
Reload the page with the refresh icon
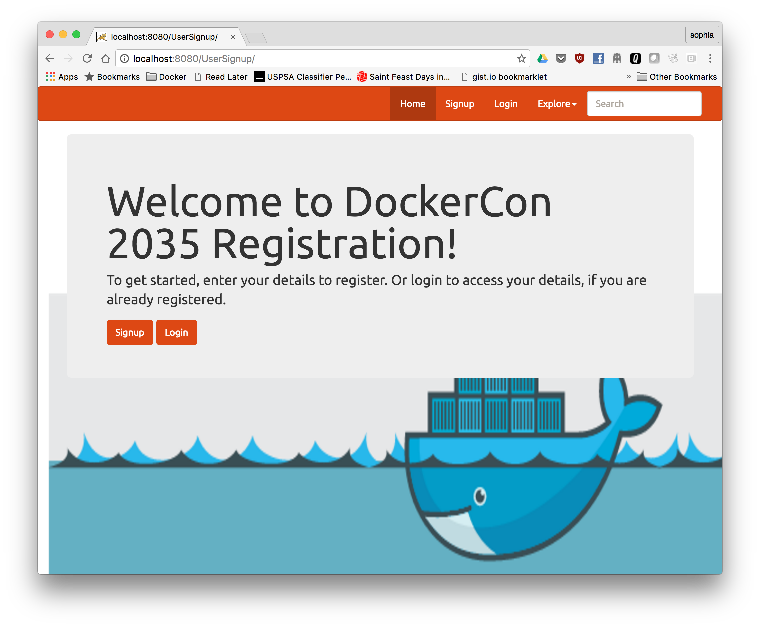(x=87, y=59)
